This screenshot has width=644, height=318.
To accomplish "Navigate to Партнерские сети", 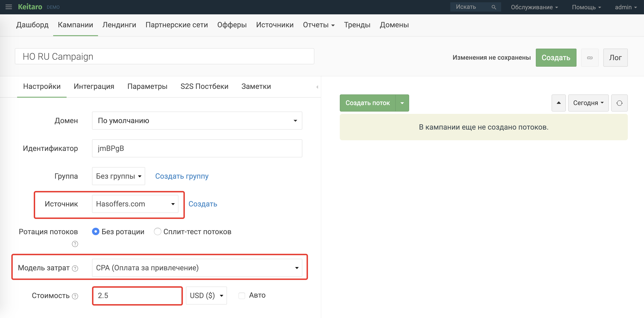I will pyautogui.click(x=177, y=25).
